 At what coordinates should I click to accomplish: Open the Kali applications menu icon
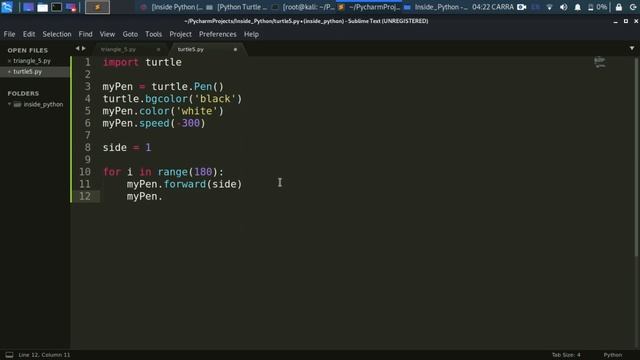(7, 7)
